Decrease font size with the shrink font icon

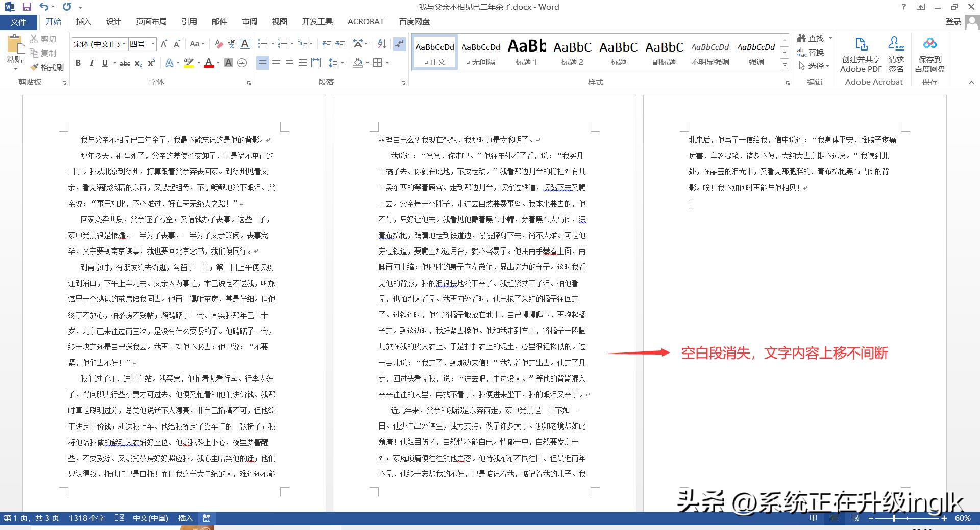(177, 44)
